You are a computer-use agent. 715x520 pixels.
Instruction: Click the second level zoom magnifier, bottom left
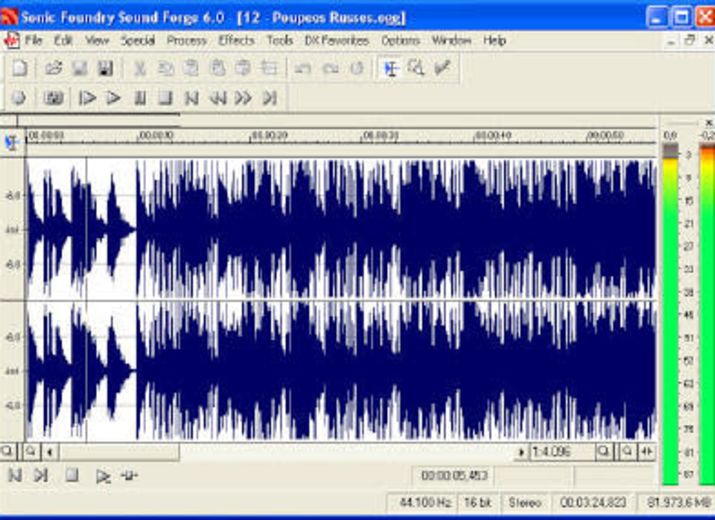(x=31, y=452)
